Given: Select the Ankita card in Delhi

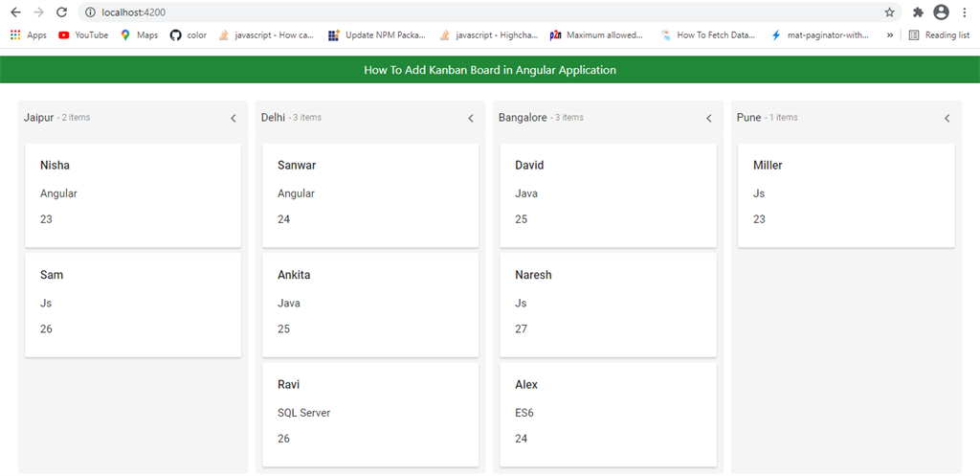Looking at the screenshot, I should (370, 305).
